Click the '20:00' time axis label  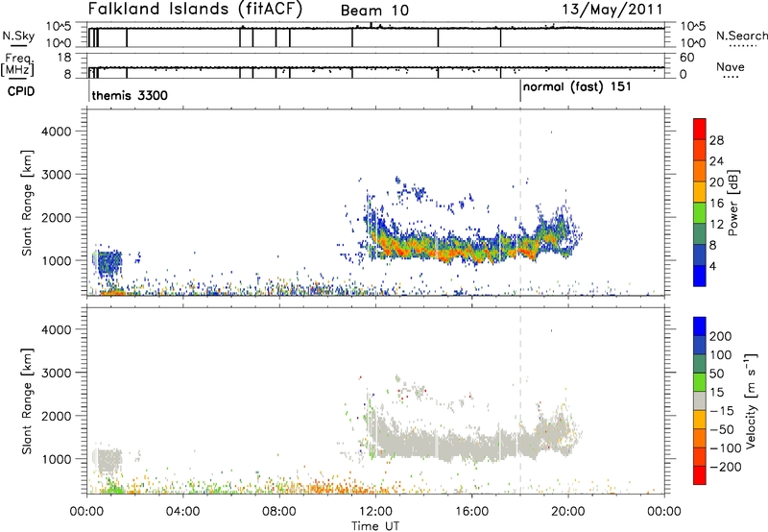pos(568,512)
